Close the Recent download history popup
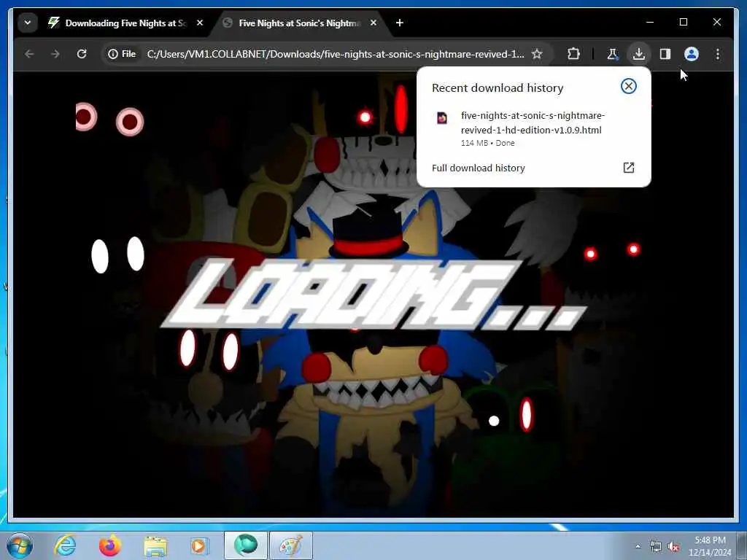Viewport: 747px width, 560px height. pos(628,86)
